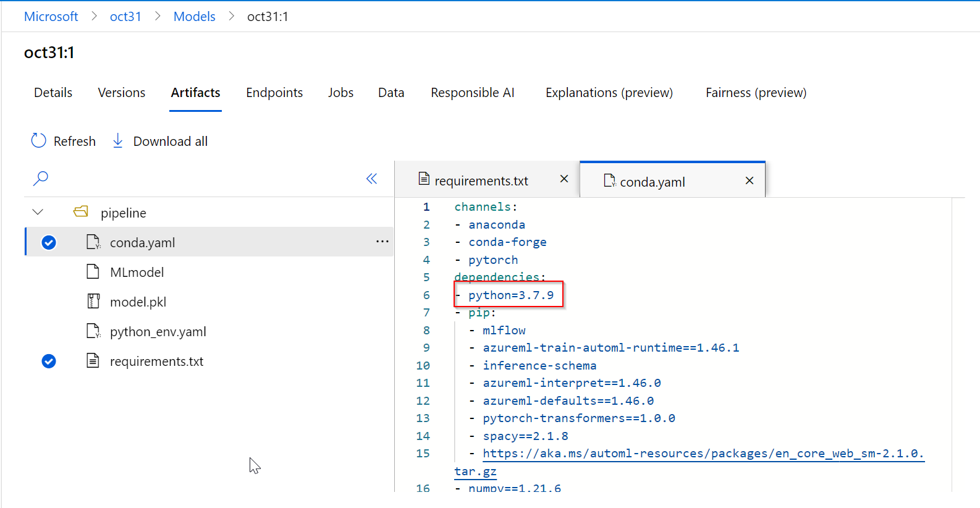Close the requirements.txt editor tab
The height and width of the screenshot is (508, 980).
pyautogui.click(x=564, y=179)
